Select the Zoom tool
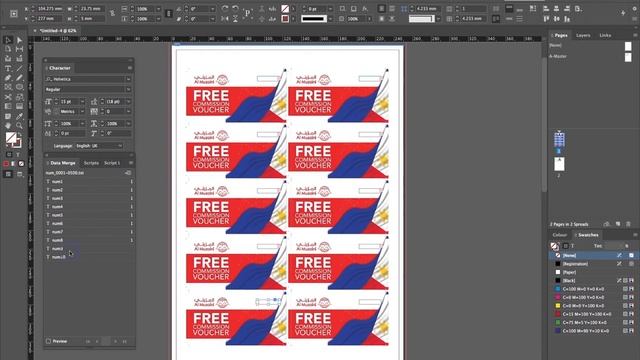640x360 pixels. pos(19,125)
